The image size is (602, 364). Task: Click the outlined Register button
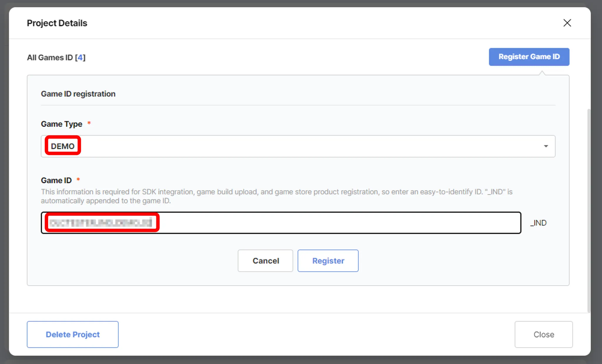click(328, 261)
